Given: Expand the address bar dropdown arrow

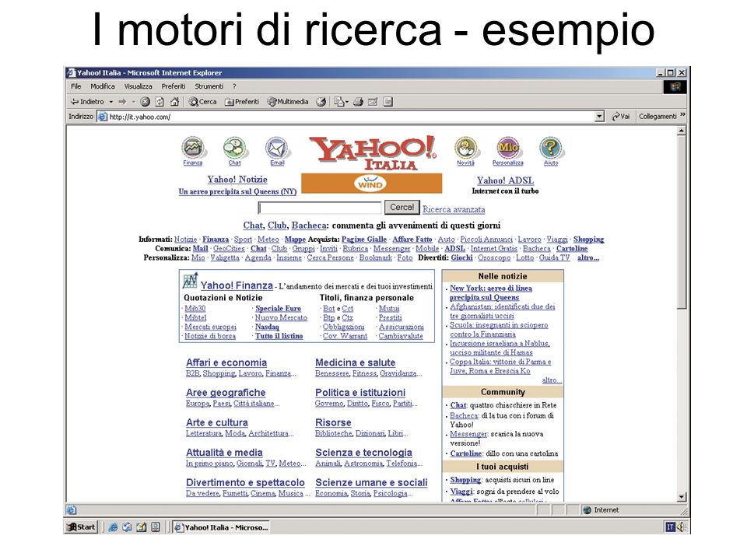Looking at the screenshot, I should pos(600,116).
